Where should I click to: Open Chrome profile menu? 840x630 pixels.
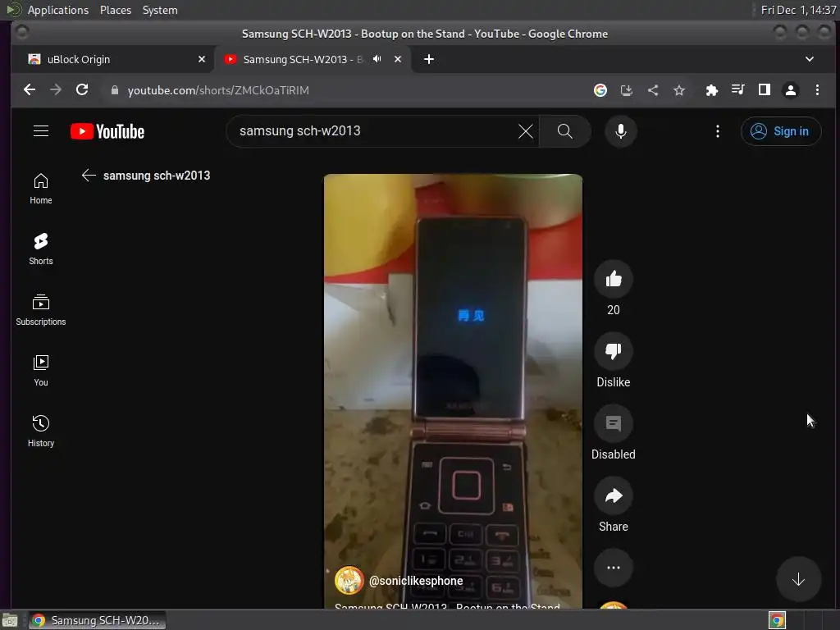click(790, 90)
